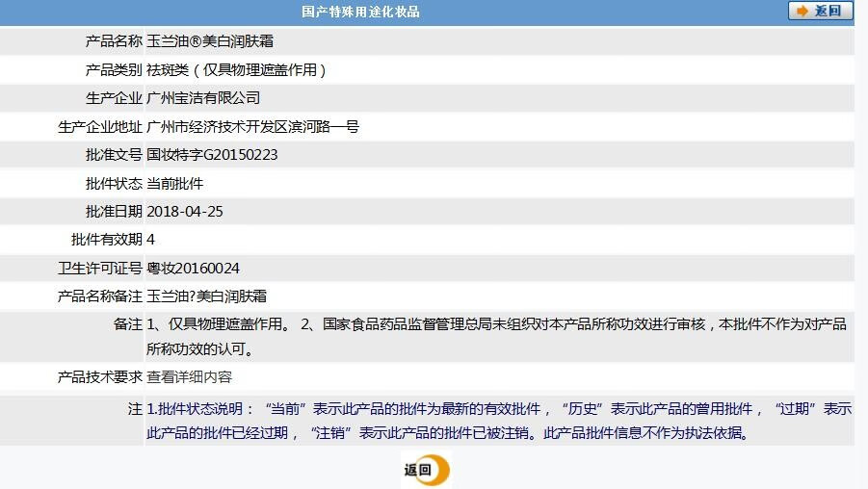The image size is (868, 489).
Task: Select status value 当前批件
Action: (175, 183)
